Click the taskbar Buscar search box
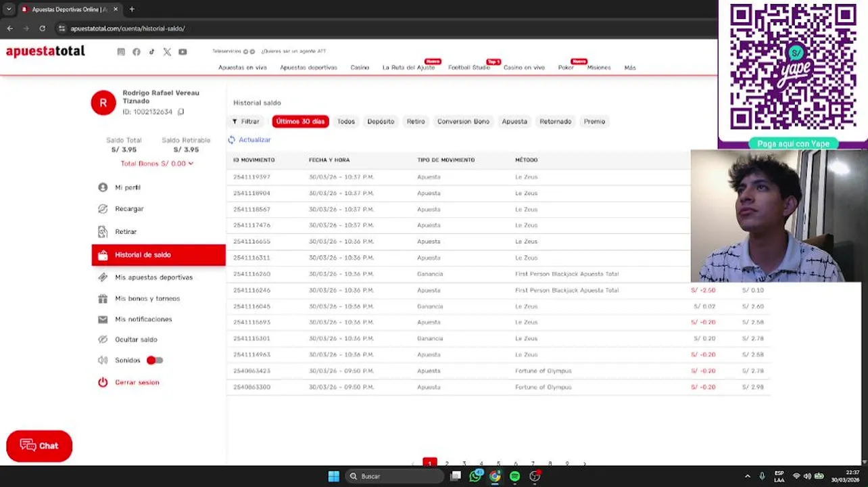This screenshot has width=868, height=487. pos(393,476)
